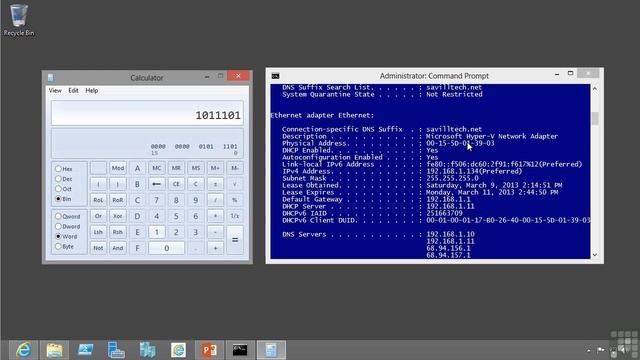Click the MC memory clear button
The height and width of the screenshot is (360, 640).
[x=156, y=168]
